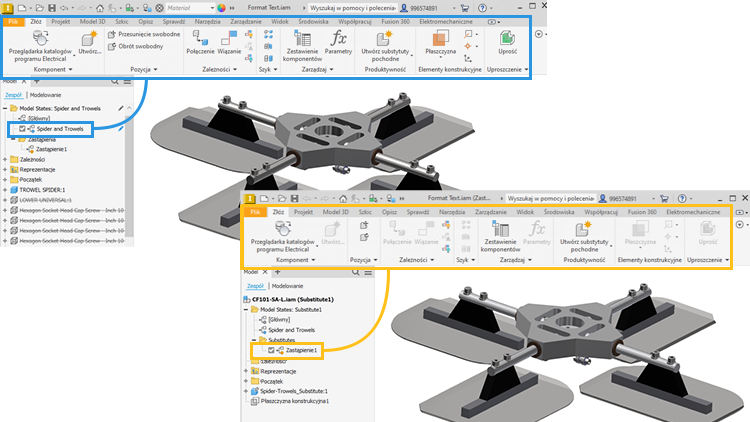Switch to Zarządzanie tab in lower window

[491, 212]
